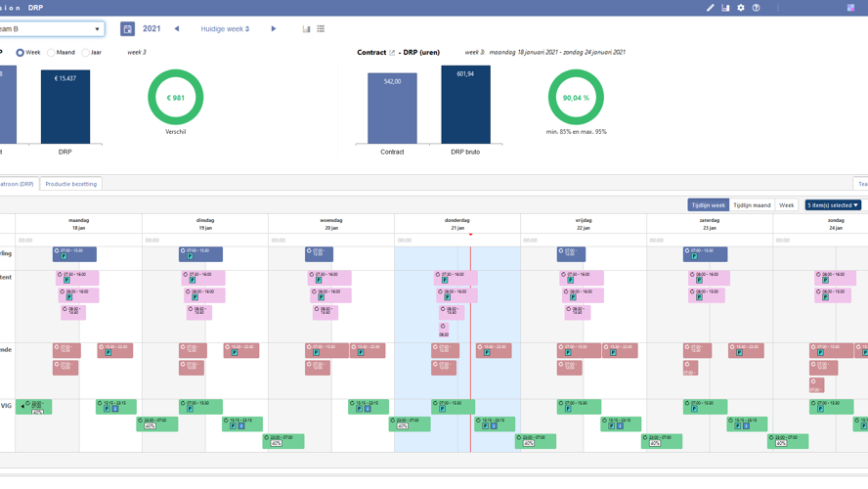Screen dimensions: 868x489
Task: Click the P icon on Monday's pink 07:30-16:00 shift
Action: [66, 281]
